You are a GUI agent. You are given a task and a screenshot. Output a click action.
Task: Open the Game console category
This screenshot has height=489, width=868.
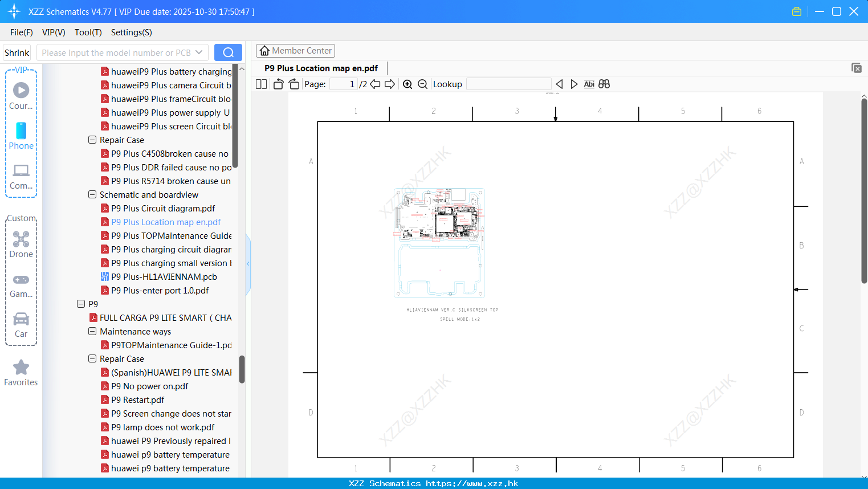(x=21, y=285)
